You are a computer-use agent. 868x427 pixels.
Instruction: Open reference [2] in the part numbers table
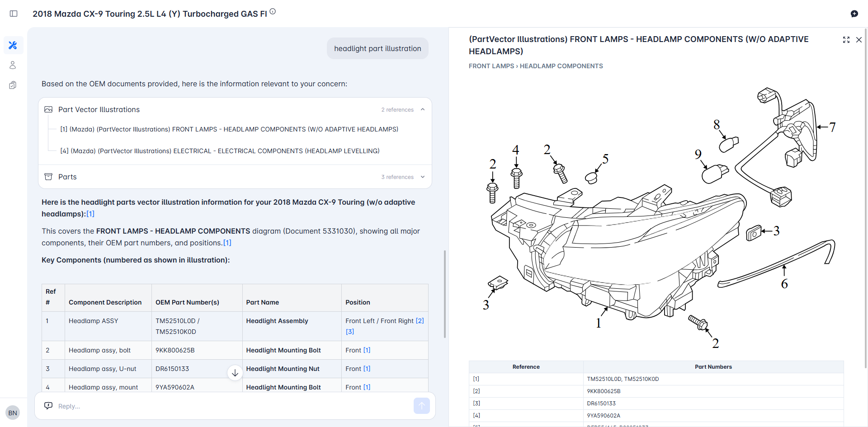click(476, 391)
